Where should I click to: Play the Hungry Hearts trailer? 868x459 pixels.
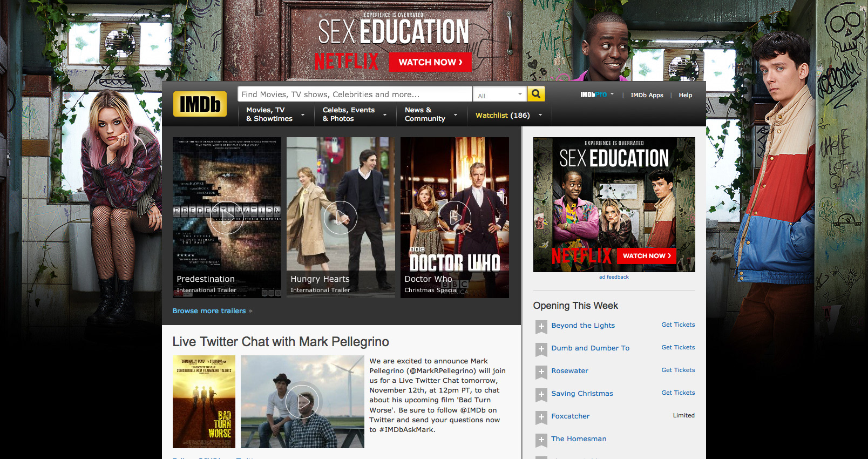(341, 218)
